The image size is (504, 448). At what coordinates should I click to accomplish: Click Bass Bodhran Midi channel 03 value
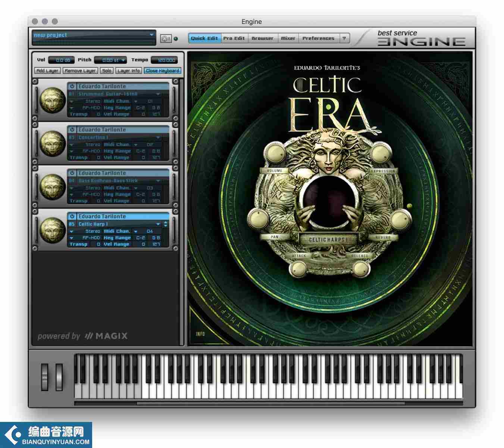point(150,188)
